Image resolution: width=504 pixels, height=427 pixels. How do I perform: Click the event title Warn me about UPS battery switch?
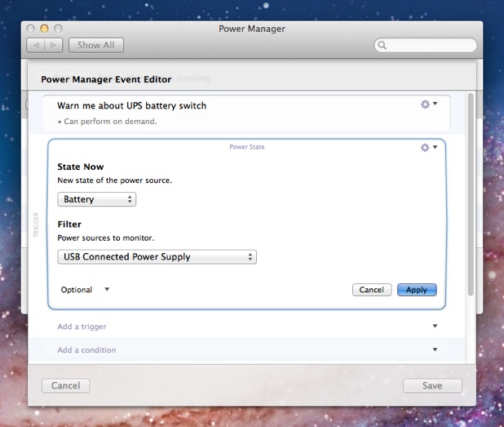pos(132,106)
